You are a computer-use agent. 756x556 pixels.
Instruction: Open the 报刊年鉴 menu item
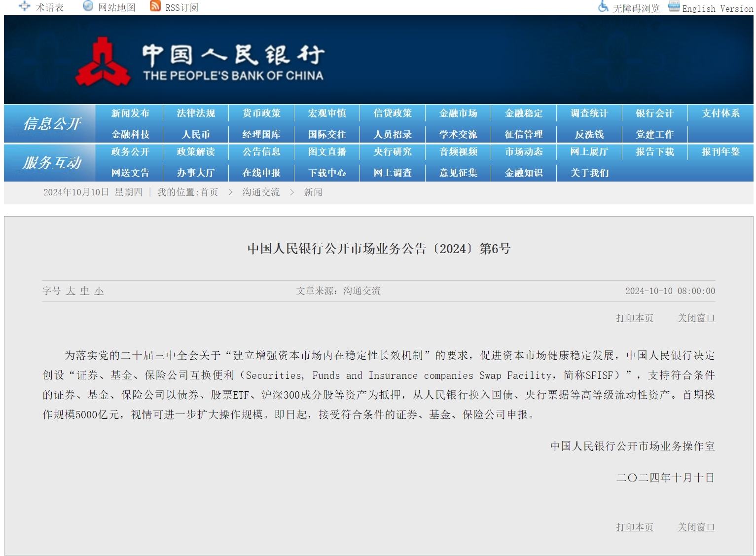point(720,151)
